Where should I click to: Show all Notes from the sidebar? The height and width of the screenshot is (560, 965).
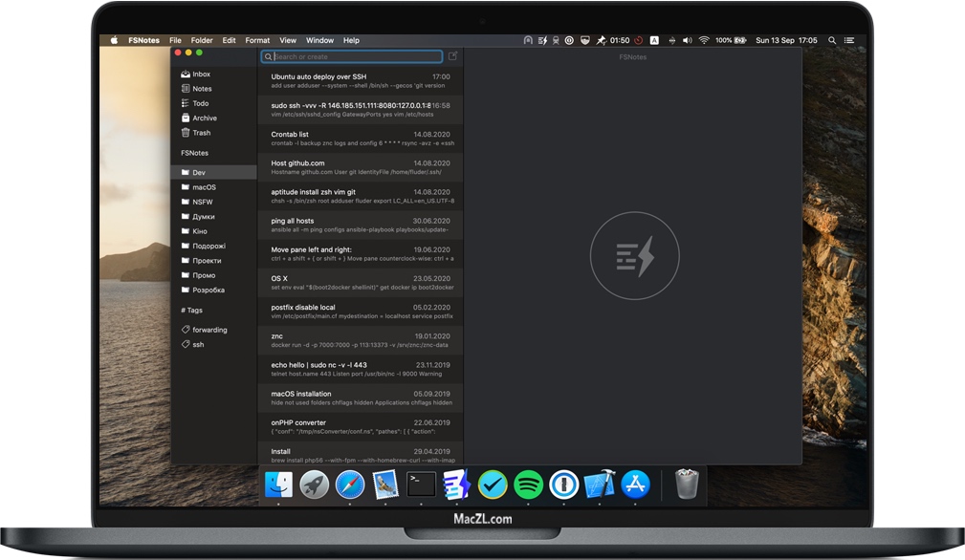click(200, 89)
